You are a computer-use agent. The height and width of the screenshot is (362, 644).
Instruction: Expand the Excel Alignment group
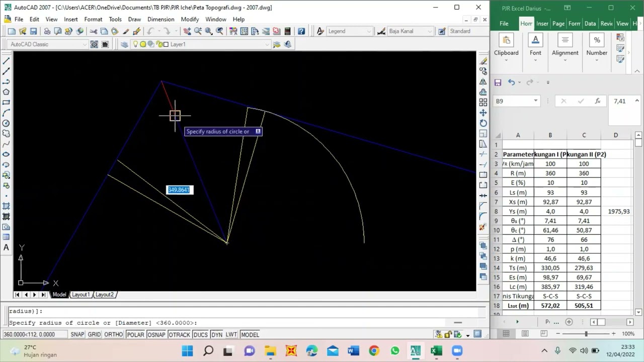coord(565,60)
